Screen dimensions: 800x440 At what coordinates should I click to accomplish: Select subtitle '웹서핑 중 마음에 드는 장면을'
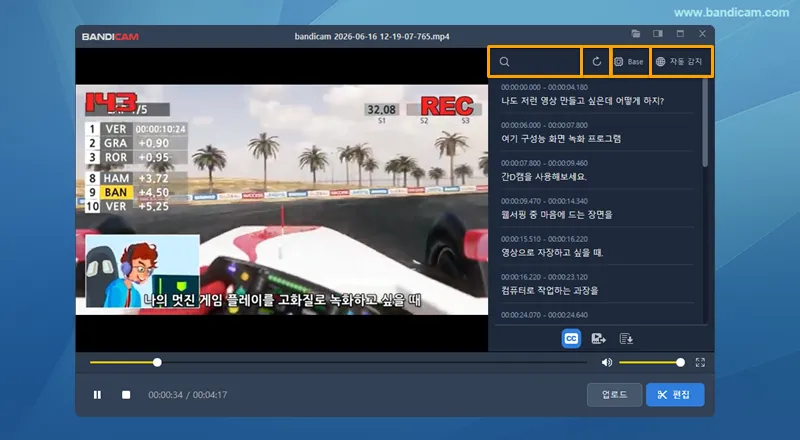pyautogui.click(x=556, y=215)
